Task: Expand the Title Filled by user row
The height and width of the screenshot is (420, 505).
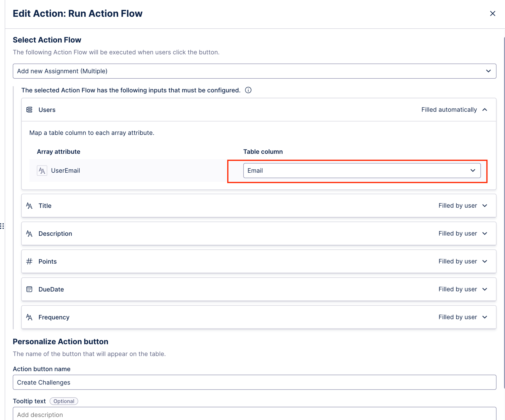Action: point(485,206)
